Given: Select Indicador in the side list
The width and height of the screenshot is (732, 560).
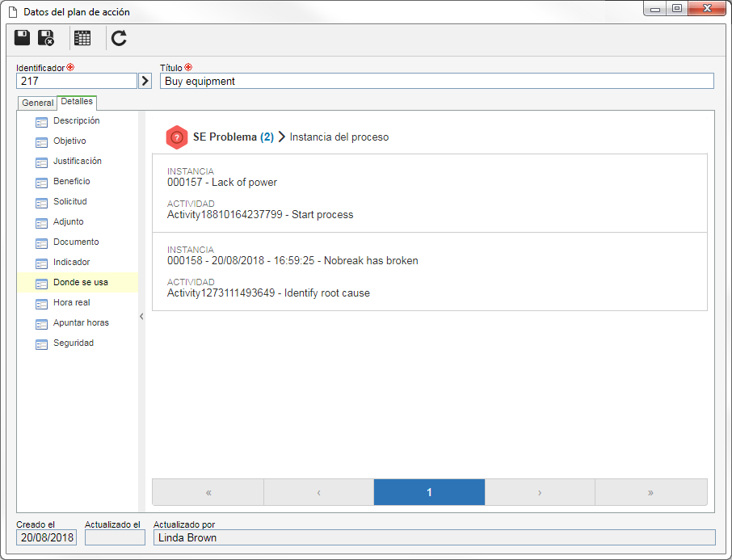Looking at the screenshot, I should pos(71,262).
